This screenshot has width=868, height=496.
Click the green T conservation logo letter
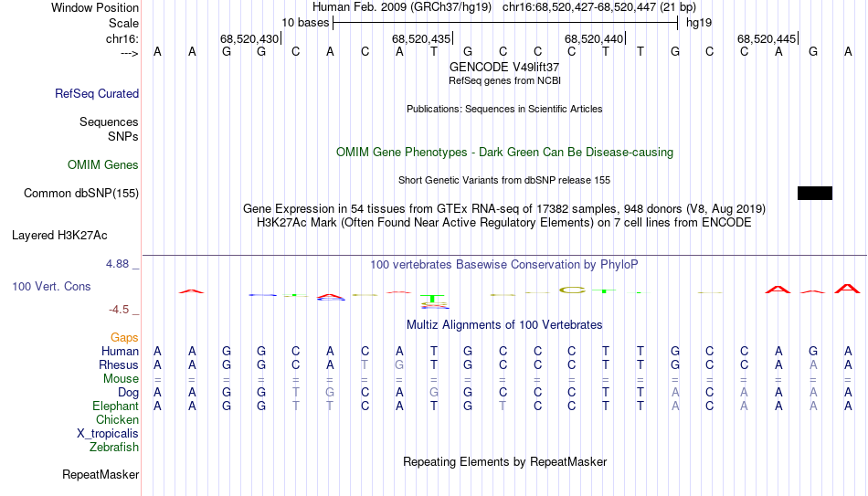[434, 299]
